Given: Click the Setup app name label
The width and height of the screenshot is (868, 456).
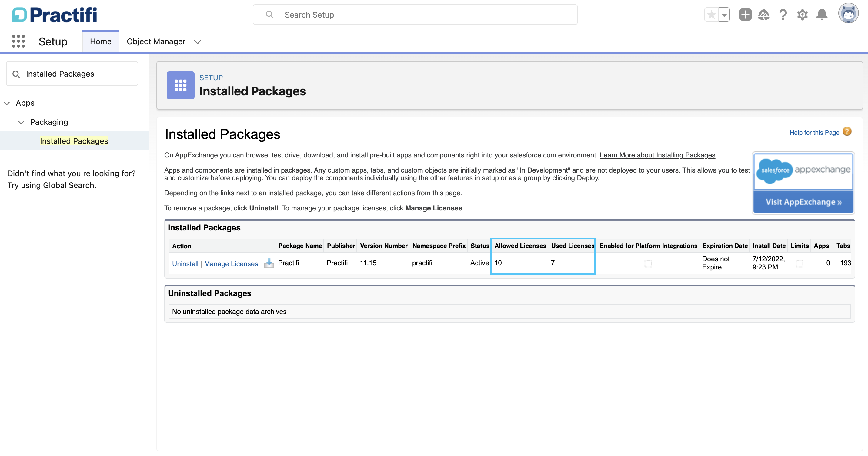Looking at the screenshot, I should (53, 41).
